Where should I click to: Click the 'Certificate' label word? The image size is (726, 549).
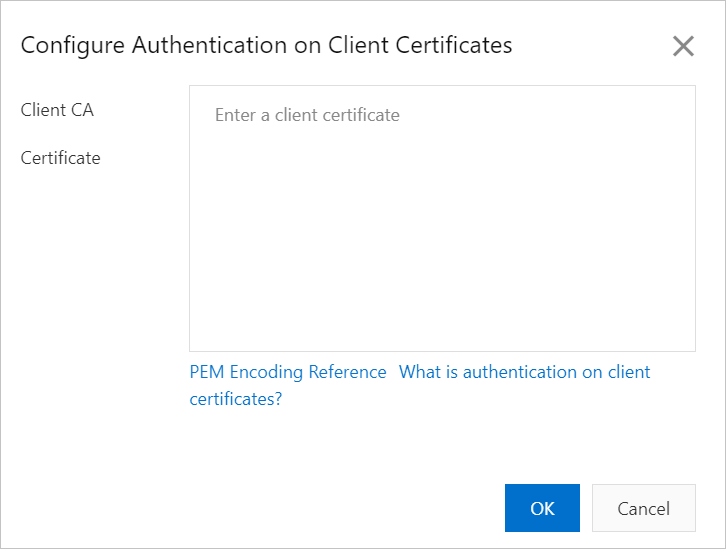(x=60, y=158)
